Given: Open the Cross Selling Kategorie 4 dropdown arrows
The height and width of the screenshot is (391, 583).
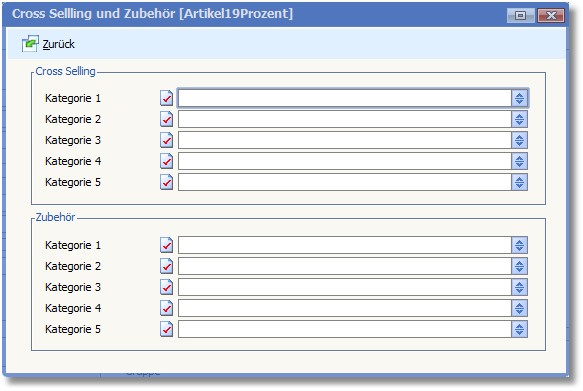Looking at the screenshot, I should coord(519,161).
